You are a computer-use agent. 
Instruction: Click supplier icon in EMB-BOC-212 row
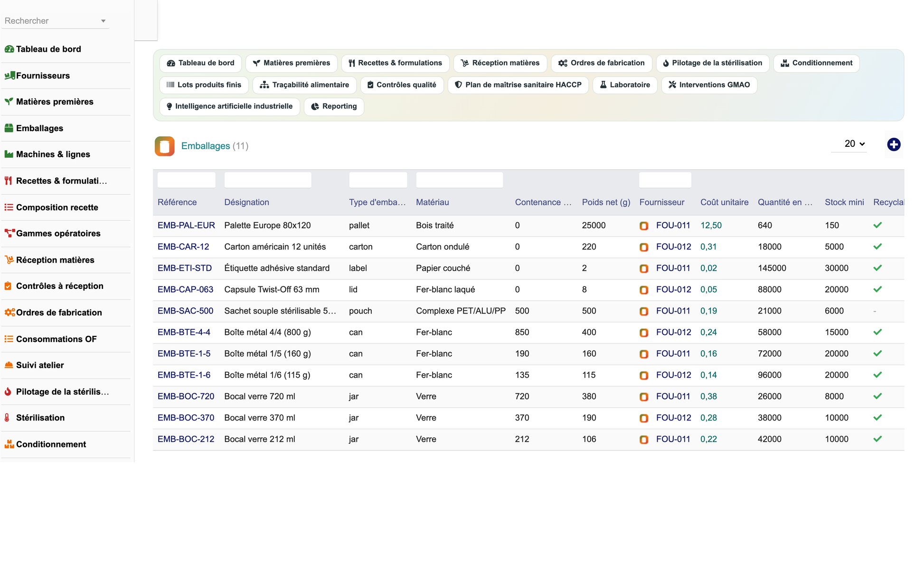644,439
